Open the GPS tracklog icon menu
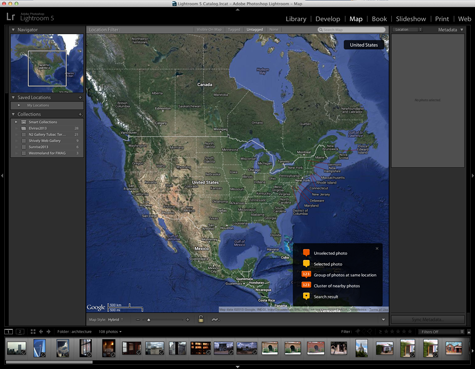Image resolution: width=475 pixels, height=369 pixels. [215, 319]
